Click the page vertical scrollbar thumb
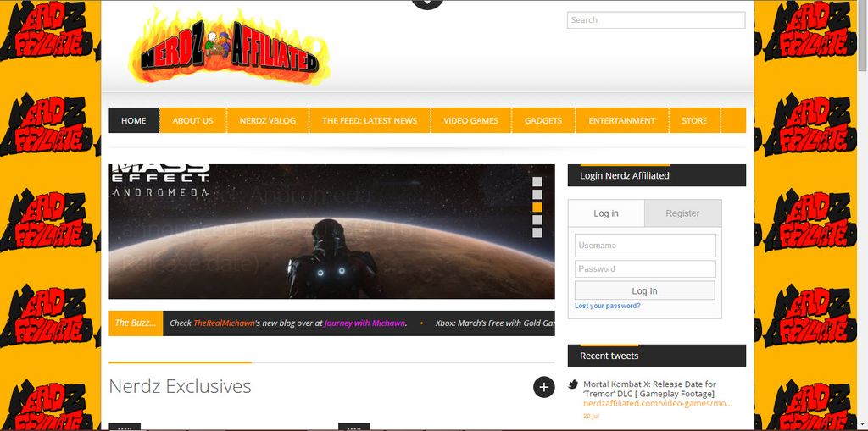 coord(862,36)
